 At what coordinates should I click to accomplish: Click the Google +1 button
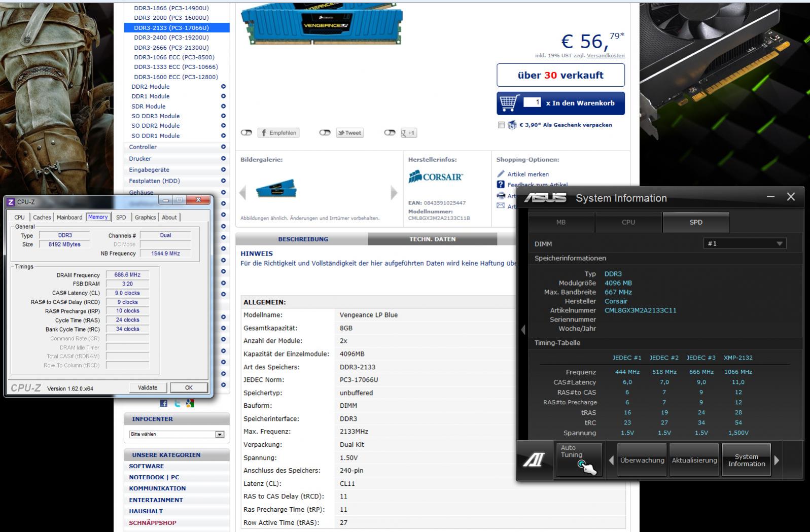(408, 133)
